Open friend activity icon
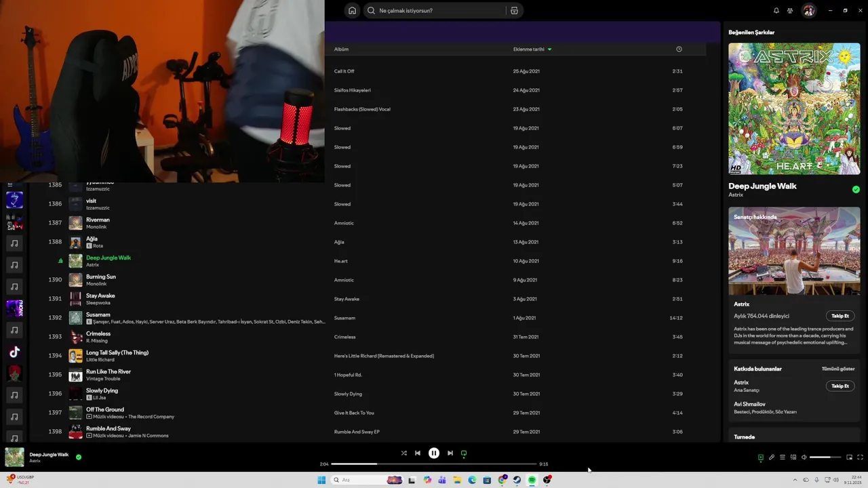 pyautogui.click(x=790, y=10)
